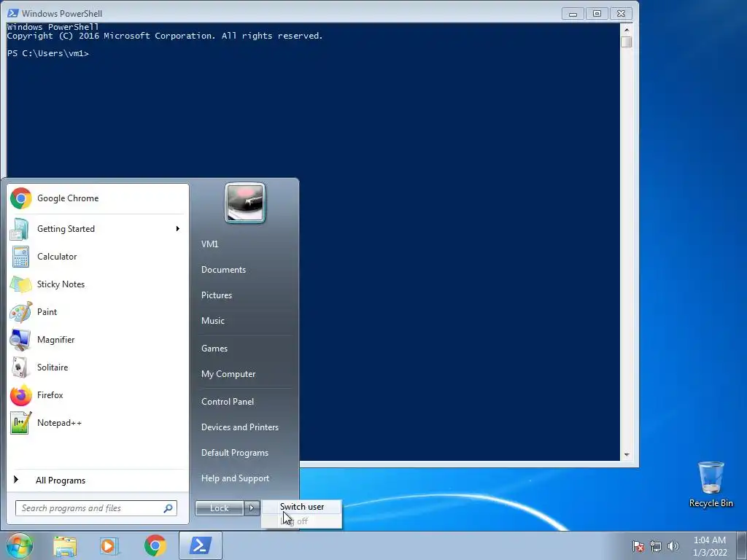The height and width of the screenshot is (560, 747).
Task: Open Pictures library link
Action: [x=217, y=295]
